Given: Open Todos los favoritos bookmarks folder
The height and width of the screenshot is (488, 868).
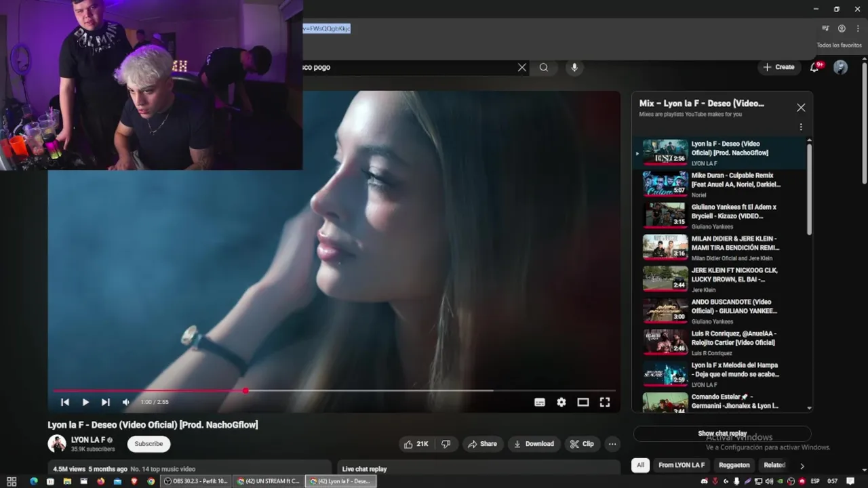Looking at the screenshot, I should pos(839,45).
